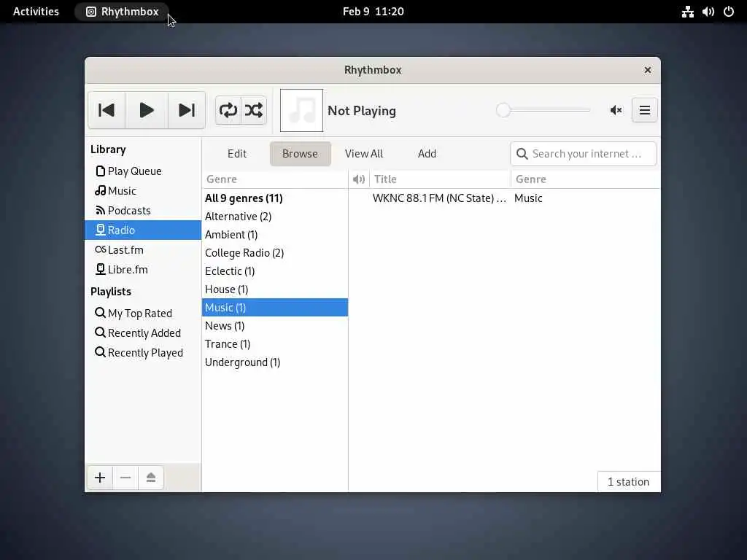Click the internet radio search field
This screenshot has width=747, height=560.
tap(583, 154)
